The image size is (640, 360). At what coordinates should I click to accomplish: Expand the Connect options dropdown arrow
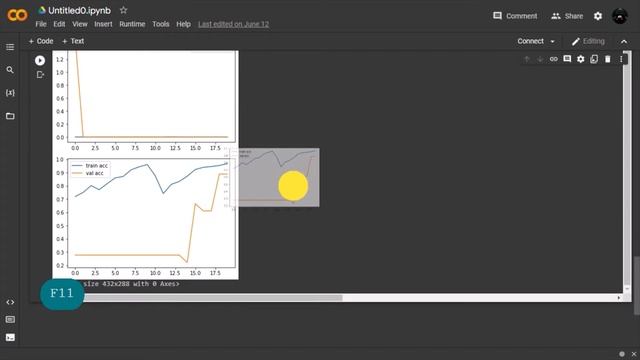pos(553,41)
